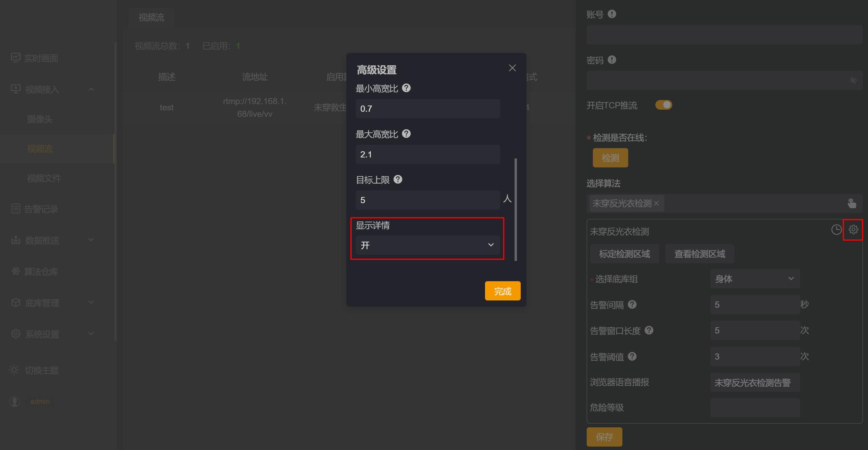Click help icon beside 最小高宽比
868x450 pixels.
(406, 88)
